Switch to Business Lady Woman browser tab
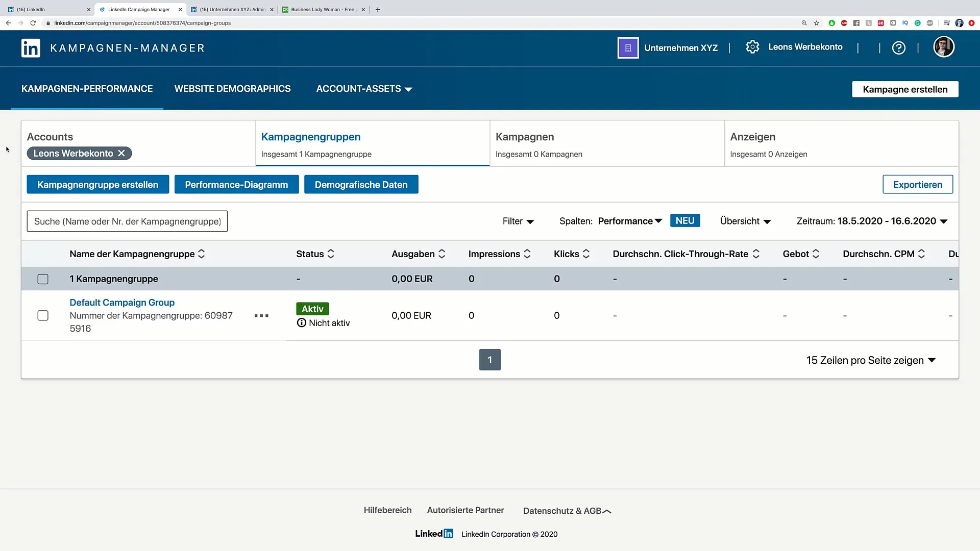This screenshot has height=551, width=980. (323, 9)
